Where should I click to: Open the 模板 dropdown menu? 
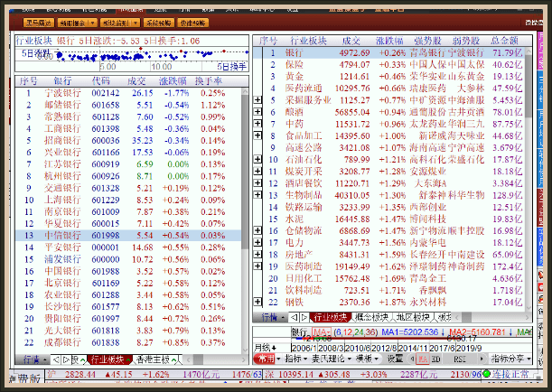[x=367, y=359]
